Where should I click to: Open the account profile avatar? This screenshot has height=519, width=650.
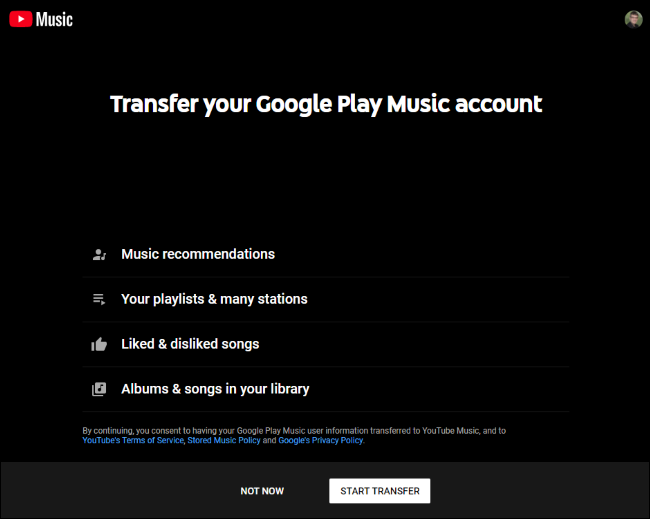[x=633, y=19]
